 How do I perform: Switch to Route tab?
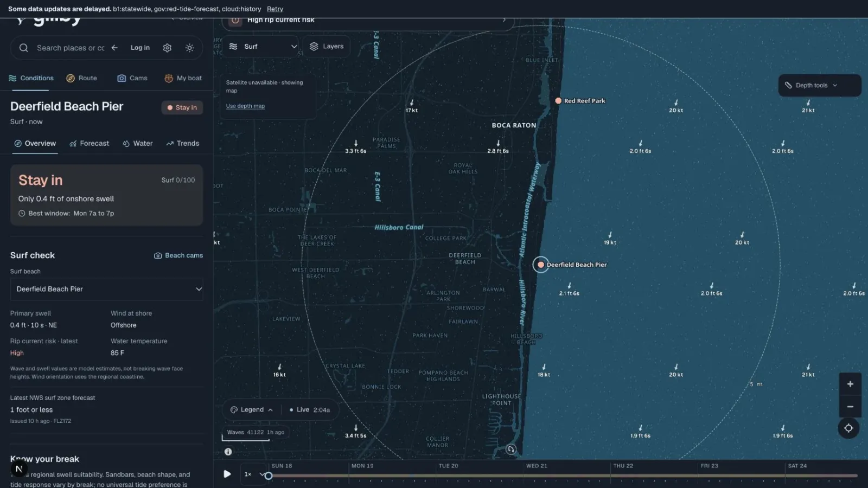coord(81,78)
